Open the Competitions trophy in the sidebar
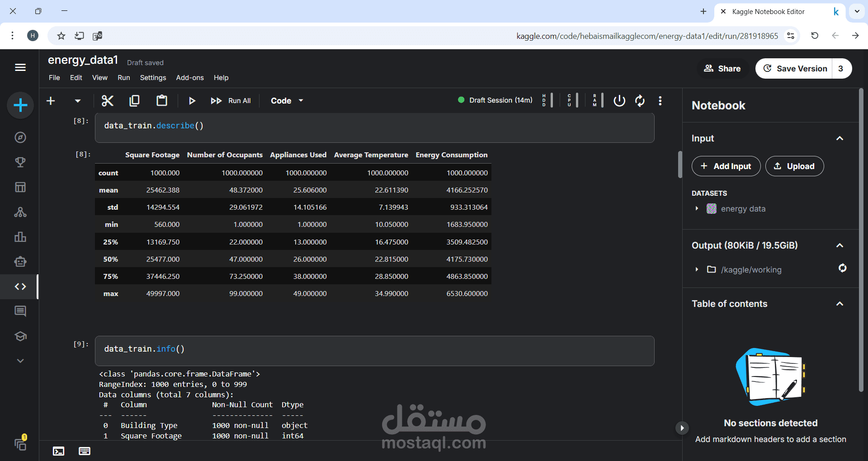868x461 pixels. 20,162
